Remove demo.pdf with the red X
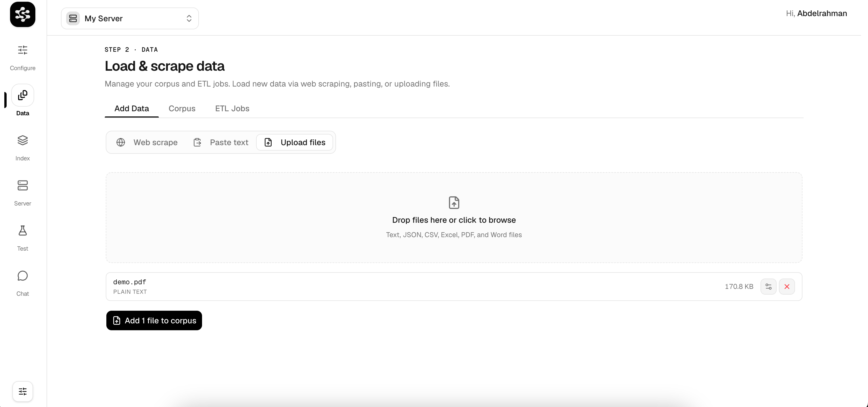The width and height of the screenshot is (868, 407). coord(787,286)
